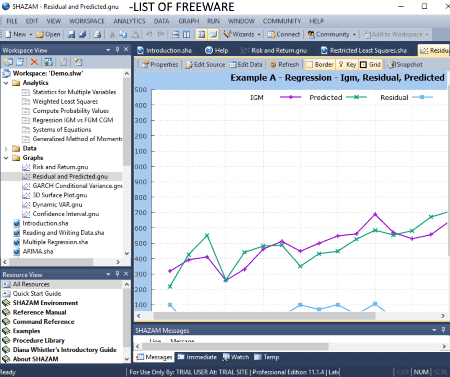Switch to the Immediate tab

pyautogui.click(x=197, y=357)
